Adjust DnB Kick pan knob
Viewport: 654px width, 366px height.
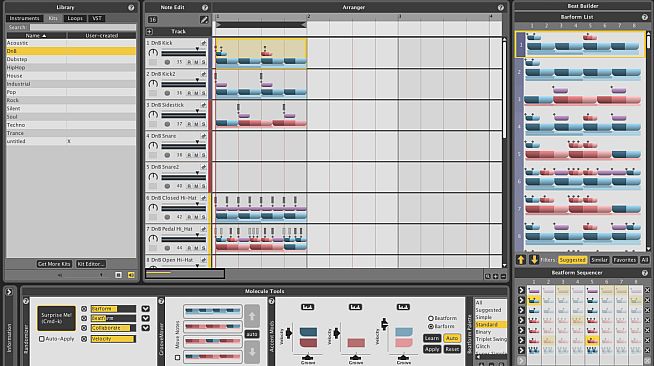[153, 53]
